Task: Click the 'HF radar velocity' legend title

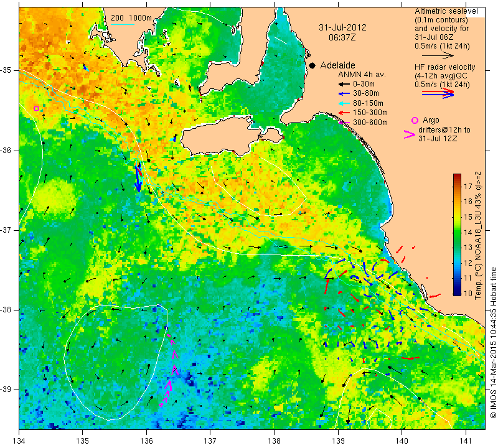Action: click(x=445, y=67)
